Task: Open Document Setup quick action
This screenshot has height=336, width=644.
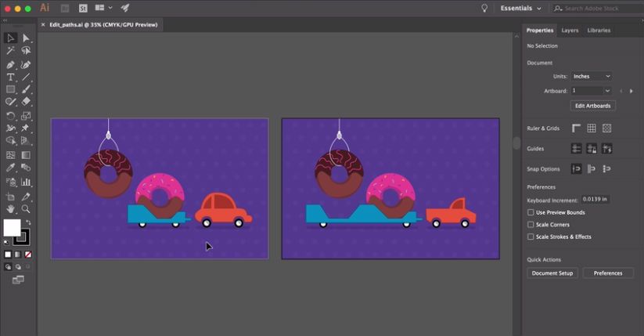Action: tap(552, 273)
